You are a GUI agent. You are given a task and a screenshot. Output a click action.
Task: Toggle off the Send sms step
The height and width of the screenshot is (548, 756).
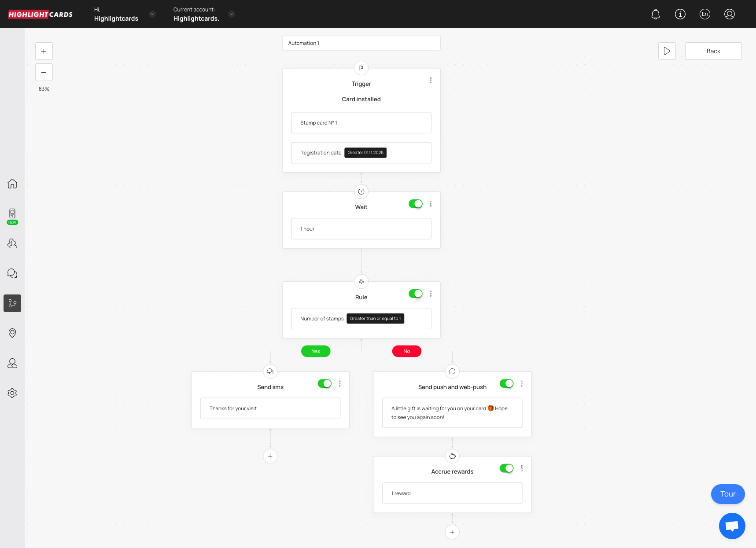(325, 383)
